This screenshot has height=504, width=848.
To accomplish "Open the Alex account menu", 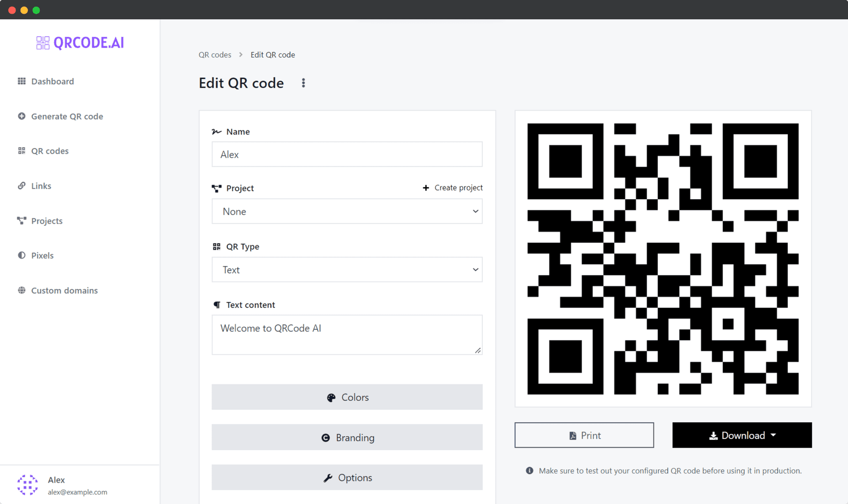I will (79, 485).
